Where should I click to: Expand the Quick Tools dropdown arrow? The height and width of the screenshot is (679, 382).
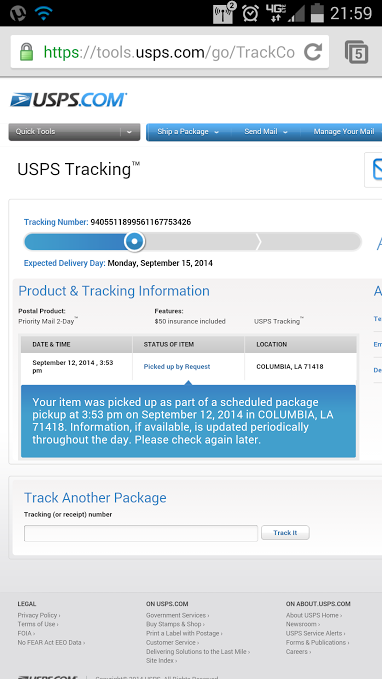click(x=129, y=132)
